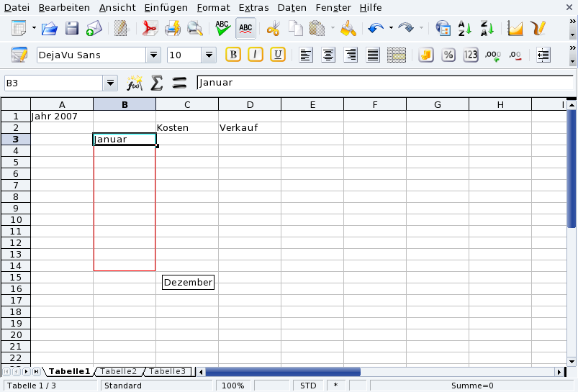Toggle automatic spellcheck ABC button
578x392 pixels.
coord(245,29)
